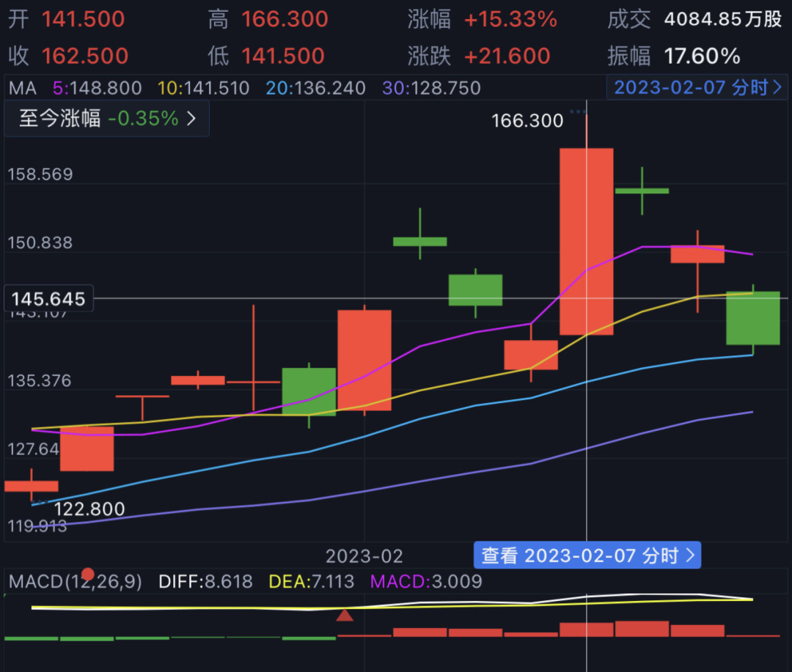792x672 pixels.
Task: Click the tallest red MACD histogram bar
Action: point(642,629)
